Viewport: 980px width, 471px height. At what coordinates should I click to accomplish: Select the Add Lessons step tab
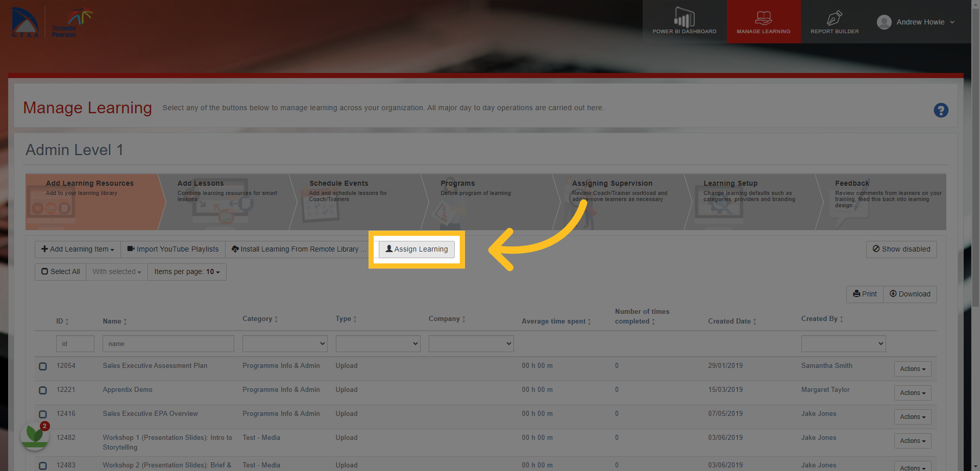point(227,202)
